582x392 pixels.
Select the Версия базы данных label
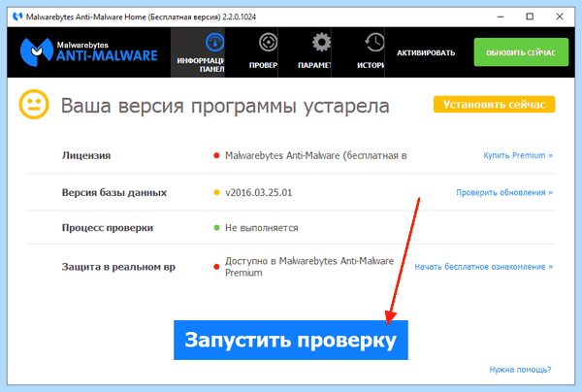(114, 193)
